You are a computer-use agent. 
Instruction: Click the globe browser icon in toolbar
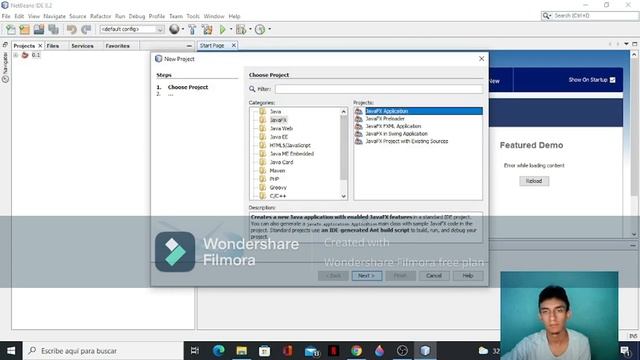(174, 29)
